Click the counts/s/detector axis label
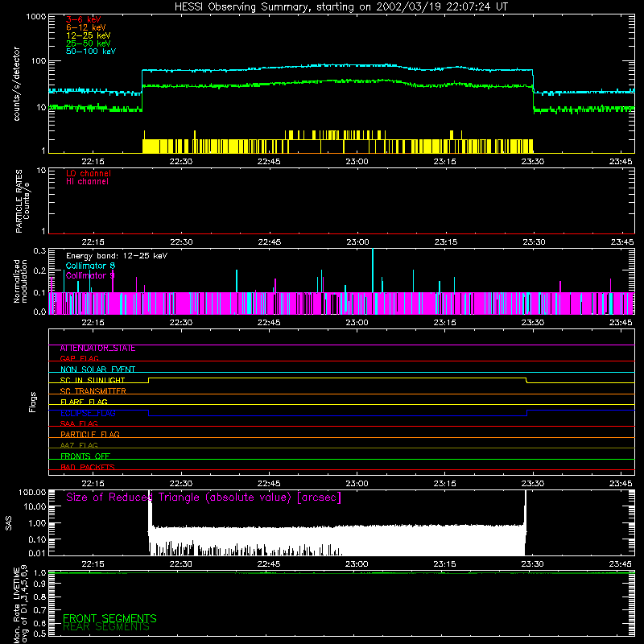Image resolution: width=644 pixels, height=644 pixels. tap(17, 84)
